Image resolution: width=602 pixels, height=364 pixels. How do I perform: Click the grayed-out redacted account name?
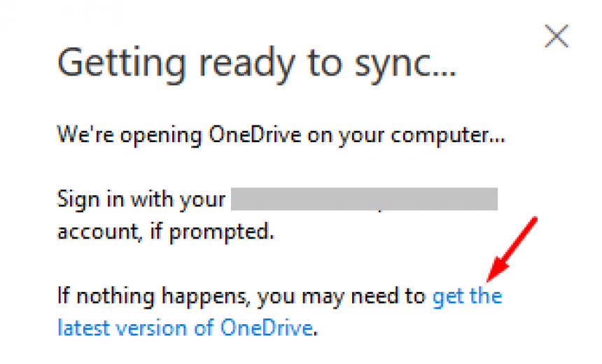tap(364, 199)
